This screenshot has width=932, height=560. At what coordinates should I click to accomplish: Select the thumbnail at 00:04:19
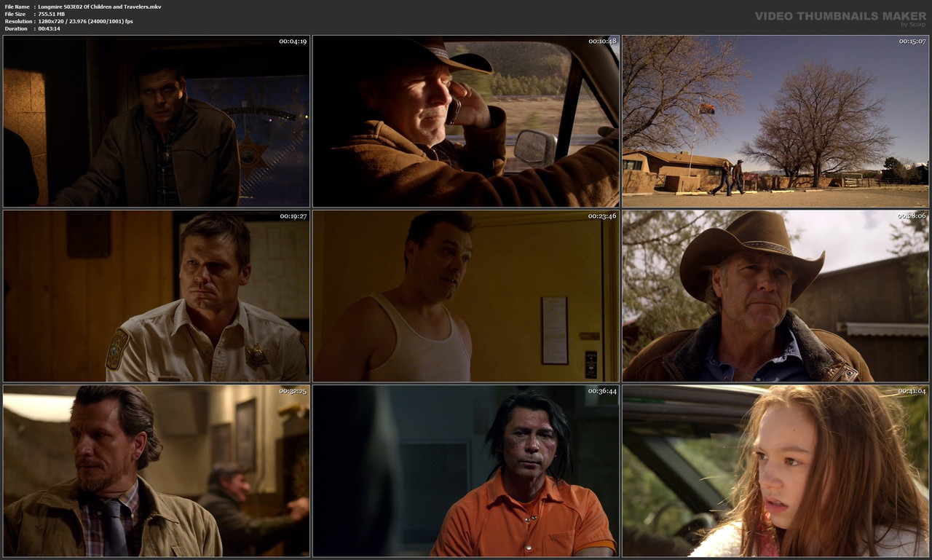(x=157, y=122)
